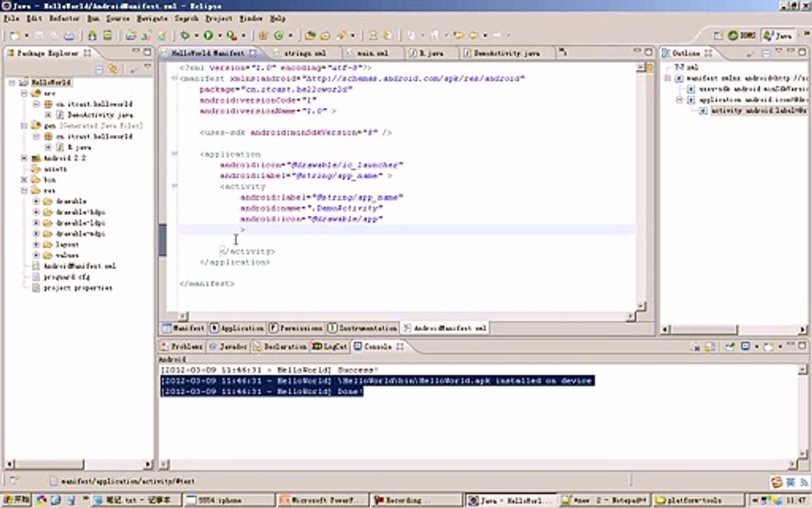Viewport: 812px width, 508px height.
Task: Collapse the application node in Outline
Action: (x=679, y=99)
